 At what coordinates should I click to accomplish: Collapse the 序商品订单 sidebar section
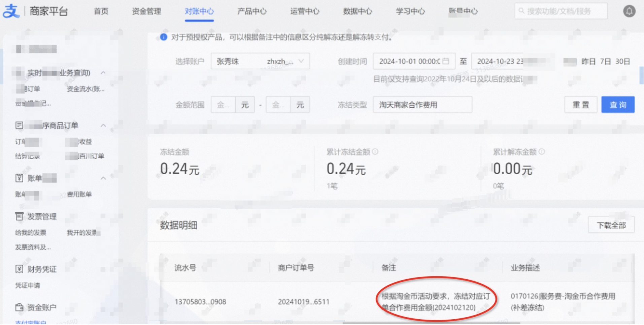pyautogui.click(x=103, y=125)
